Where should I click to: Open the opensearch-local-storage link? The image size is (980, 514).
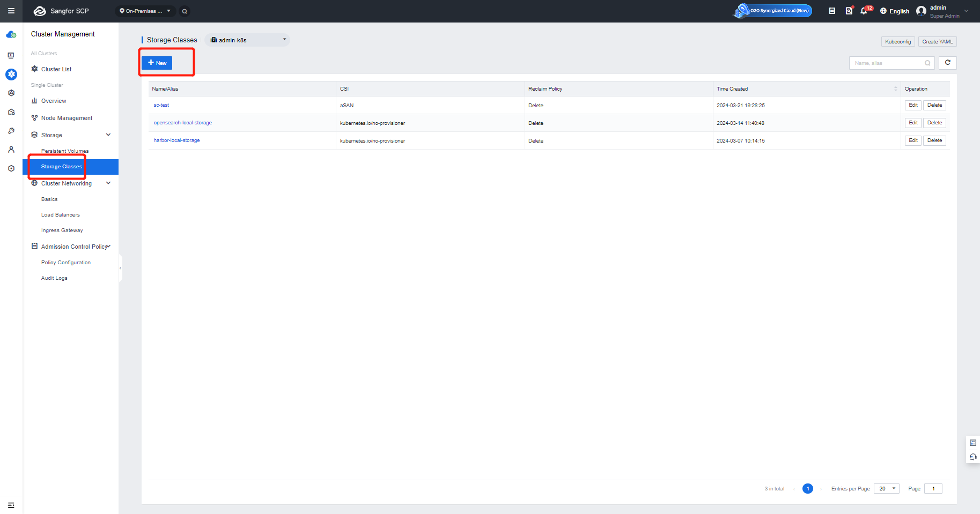coord(183,123)
